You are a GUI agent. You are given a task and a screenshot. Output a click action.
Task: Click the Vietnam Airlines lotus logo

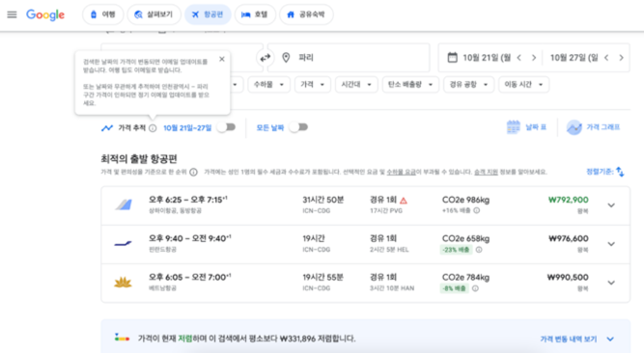pos(123,283)
